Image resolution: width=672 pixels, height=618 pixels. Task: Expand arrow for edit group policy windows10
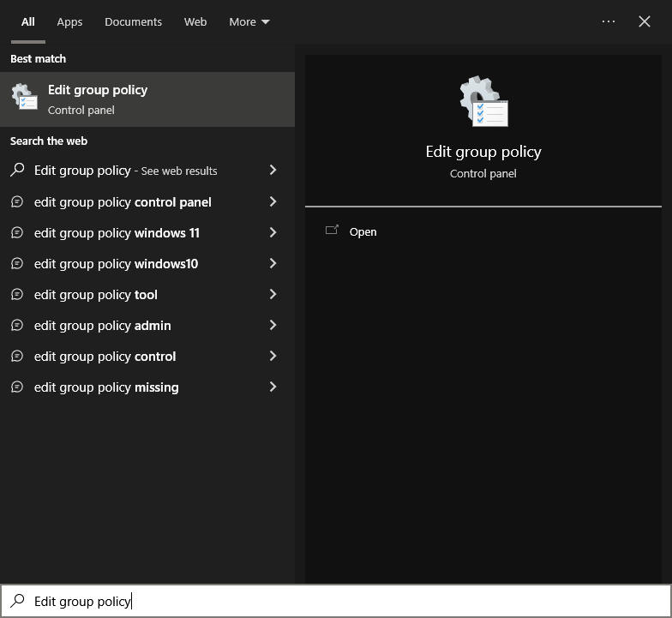(x=273, y=263)
